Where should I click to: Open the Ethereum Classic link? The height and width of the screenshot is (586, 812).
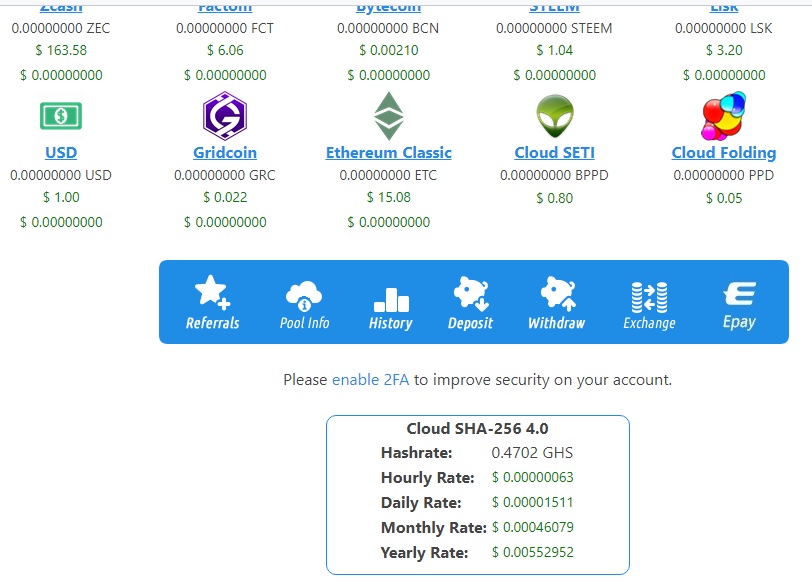(x=389, y=153)
